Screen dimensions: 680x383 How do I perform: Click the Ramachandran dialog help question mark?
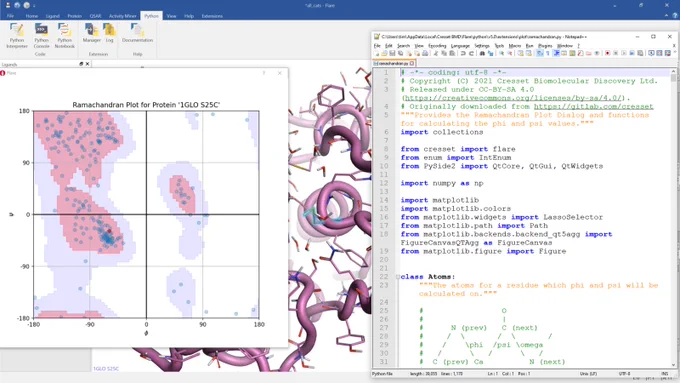point(264,73)
